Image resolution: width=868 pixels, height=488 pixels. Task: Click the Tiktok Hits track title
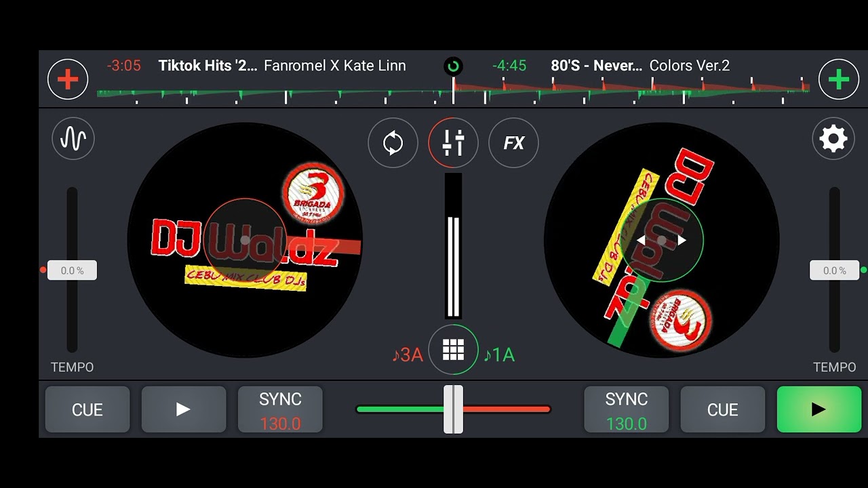coord(208,66)
